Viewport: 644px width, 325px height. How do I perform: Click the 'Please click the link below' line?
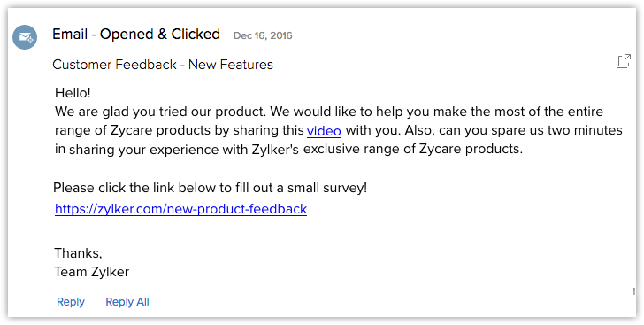(210, 188)
